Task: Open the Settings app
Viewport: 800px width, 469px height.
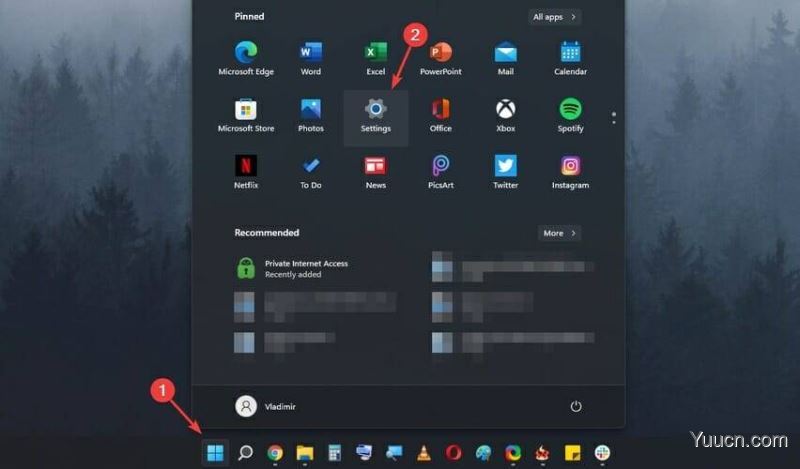Action: [376, 115]
